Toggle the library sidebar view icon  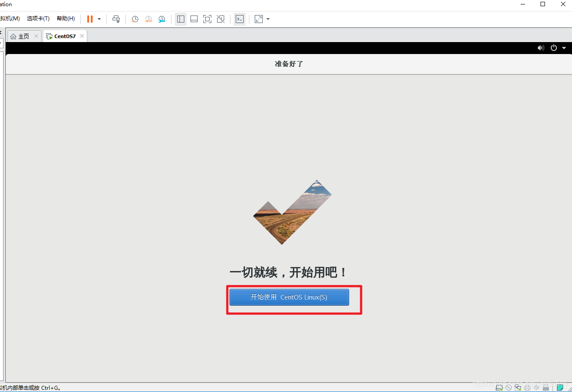tap(181, 19)
